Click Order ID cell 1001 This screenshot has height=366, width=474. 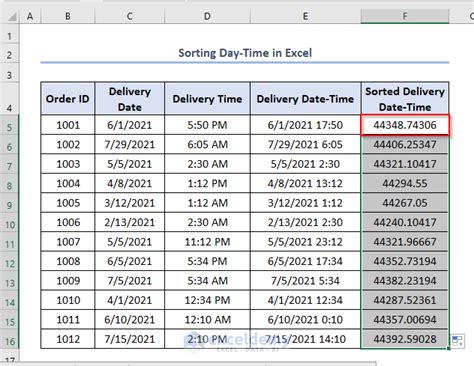coord(68,125)
